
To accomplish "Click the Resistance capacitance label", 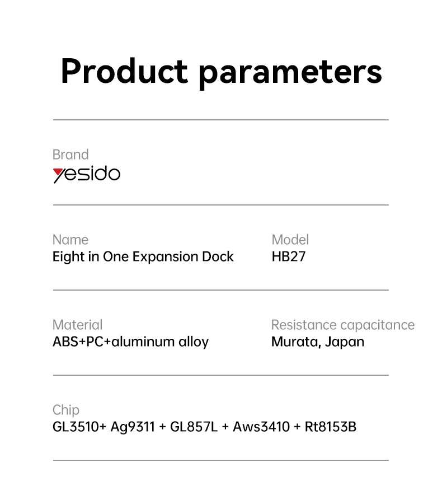I will coord(342,325).
